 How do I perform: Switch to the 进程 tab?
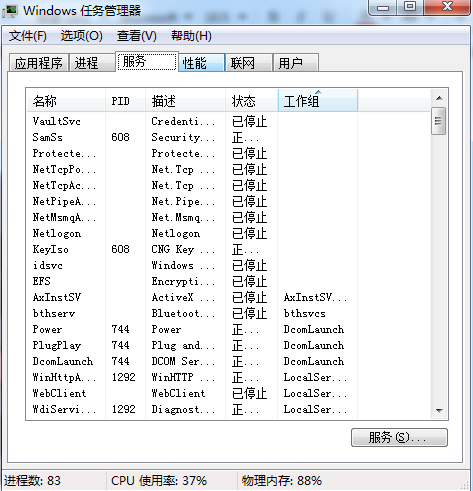pos(92,63)
